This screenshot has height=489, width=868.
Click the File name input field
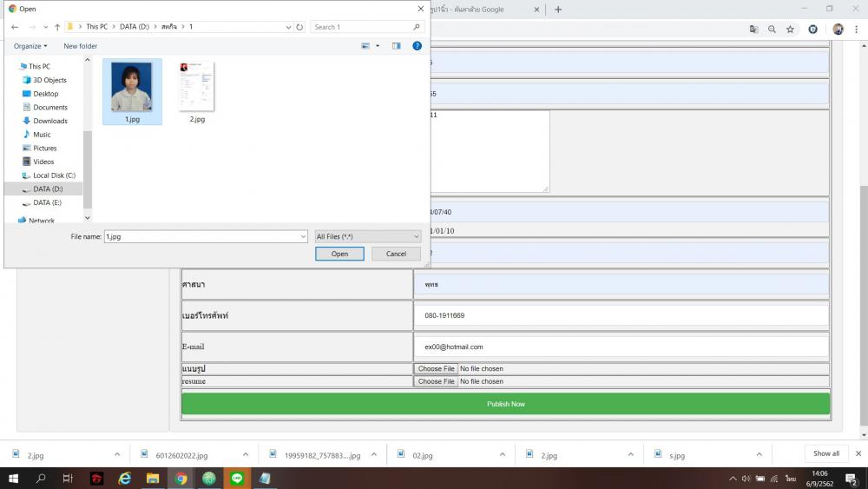click(x=204, y=236)
